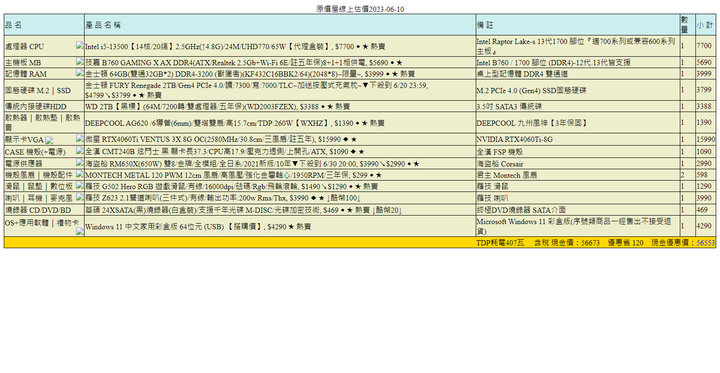This screenshot has width=720, height=373.
Task: Select the Intel i5-13500 product name cell
Action: pos(280,46)
